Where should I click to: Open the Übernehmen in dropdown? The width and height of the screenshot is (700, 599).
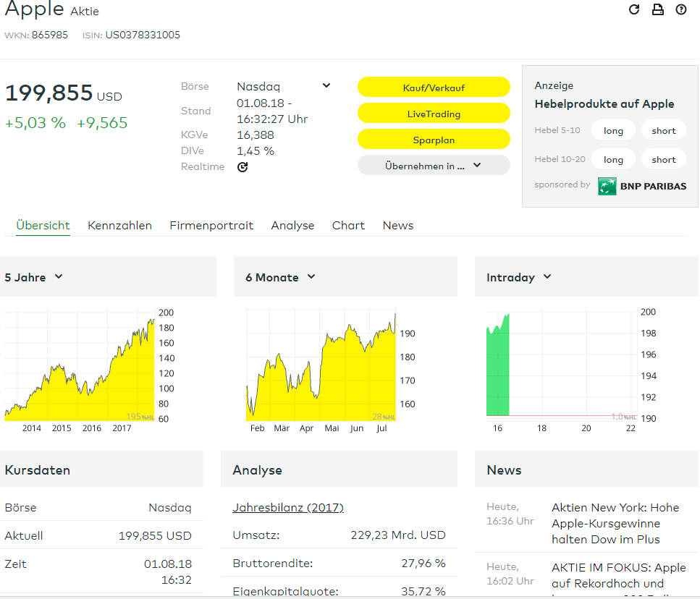pos(434,166)
